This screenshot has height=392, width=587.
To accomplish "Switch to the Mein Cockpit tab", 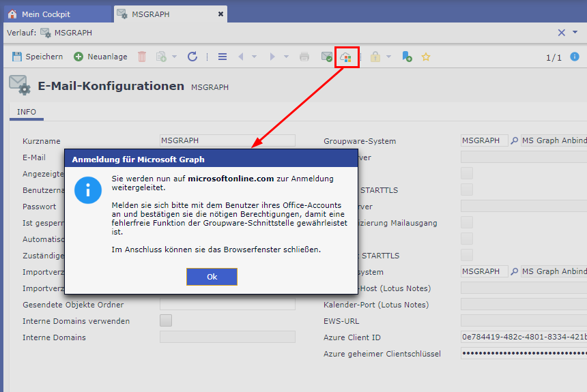I will [x=46, y=14].
